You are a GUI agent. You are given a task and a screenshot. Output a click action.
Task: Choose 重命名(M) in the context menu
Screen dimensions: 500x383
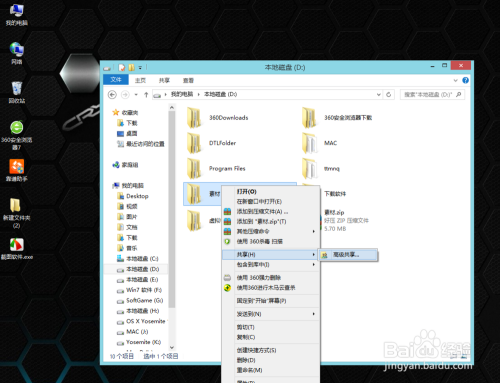270,370
